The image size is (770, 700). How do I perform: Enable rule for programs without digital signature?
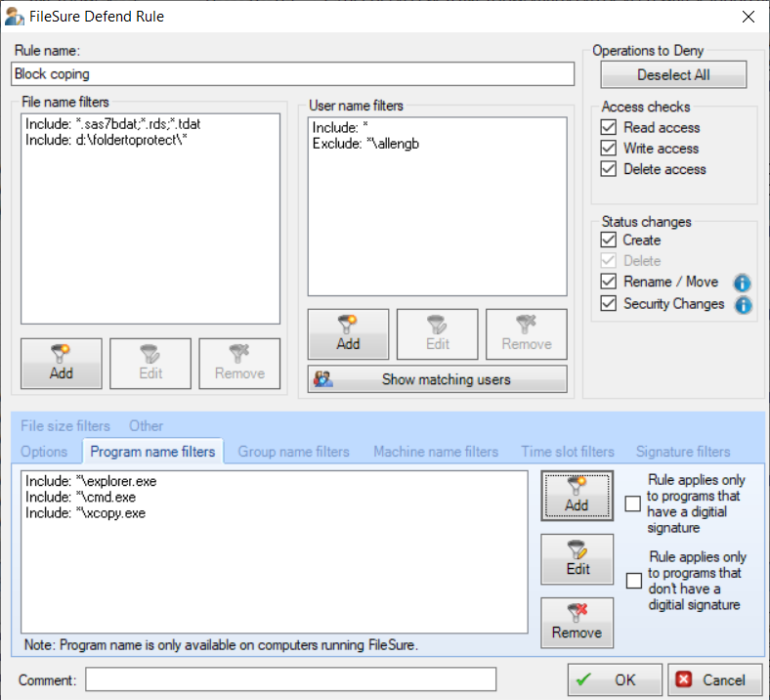(x=634, y=580)
